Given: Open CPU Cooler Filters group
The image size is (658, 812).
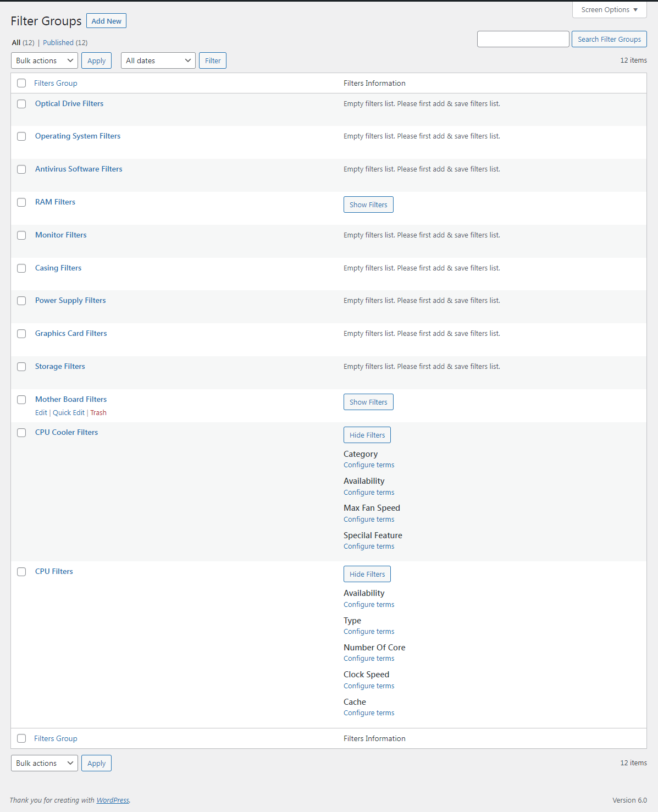Looking at the screenshot, I should coord(67,432).
